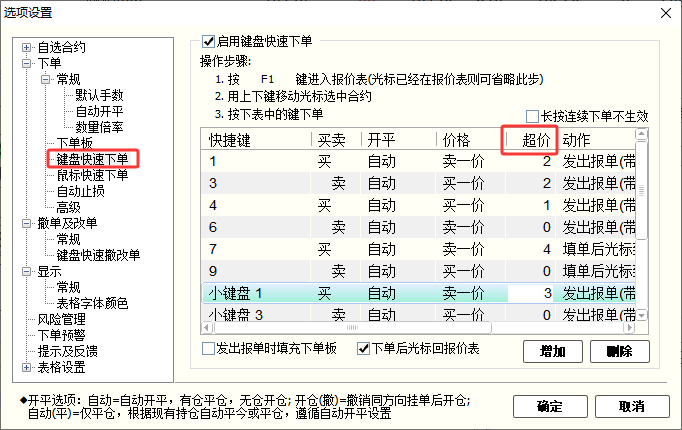Viewport: 682px width, 430px height.
Task: Open the 下单板 settings page
Action: click(74, 143)
